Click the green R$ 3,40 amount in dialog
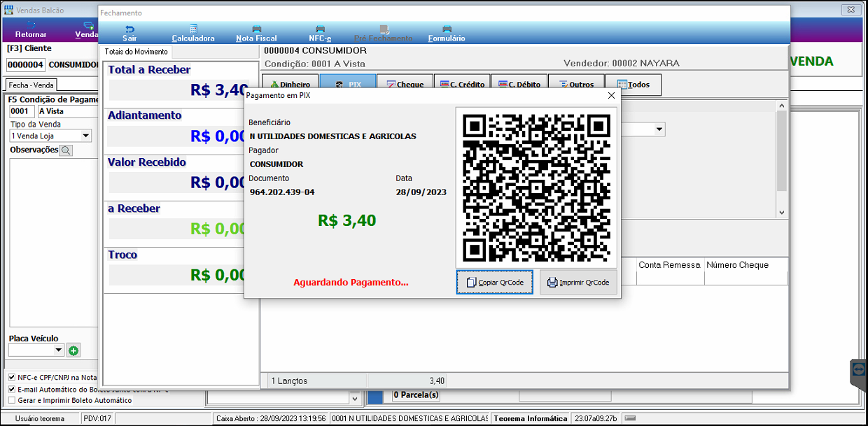The image size is (868, 426). click(x=346, y=221)
